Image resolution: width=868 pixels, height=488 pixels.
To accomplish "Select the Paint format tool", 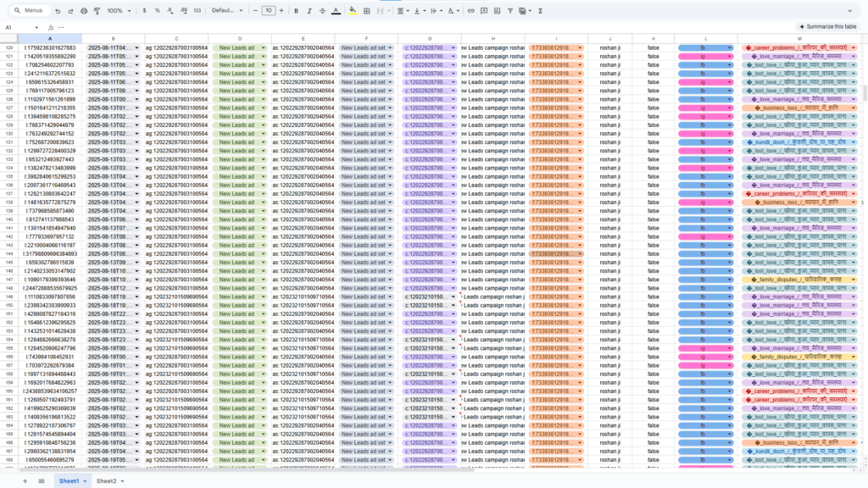I will pyautogui.click(x=97, y=11).
